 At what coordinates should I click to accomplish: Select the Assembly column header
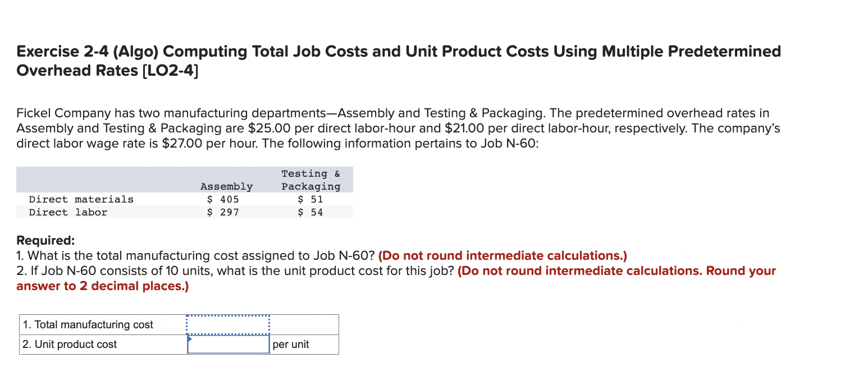pos(225,186)
